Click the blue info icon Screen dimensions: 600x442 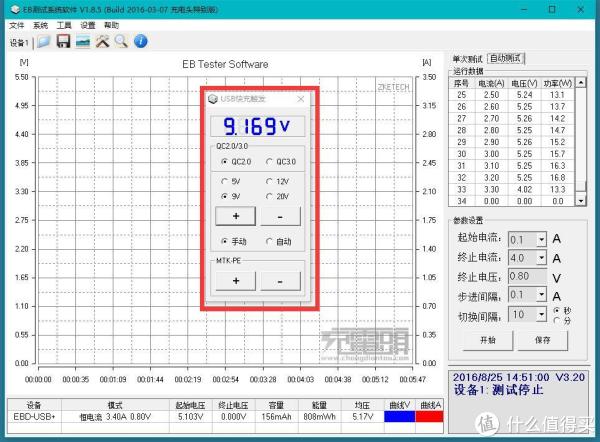click(x=141, y=41)
